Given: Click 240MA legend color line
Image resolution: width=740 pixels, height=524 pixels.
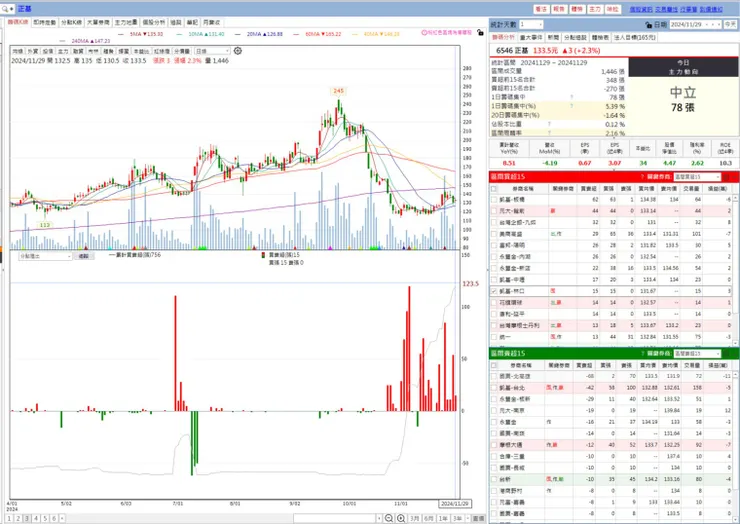Looking at the screenshot, I should [62, 41].
